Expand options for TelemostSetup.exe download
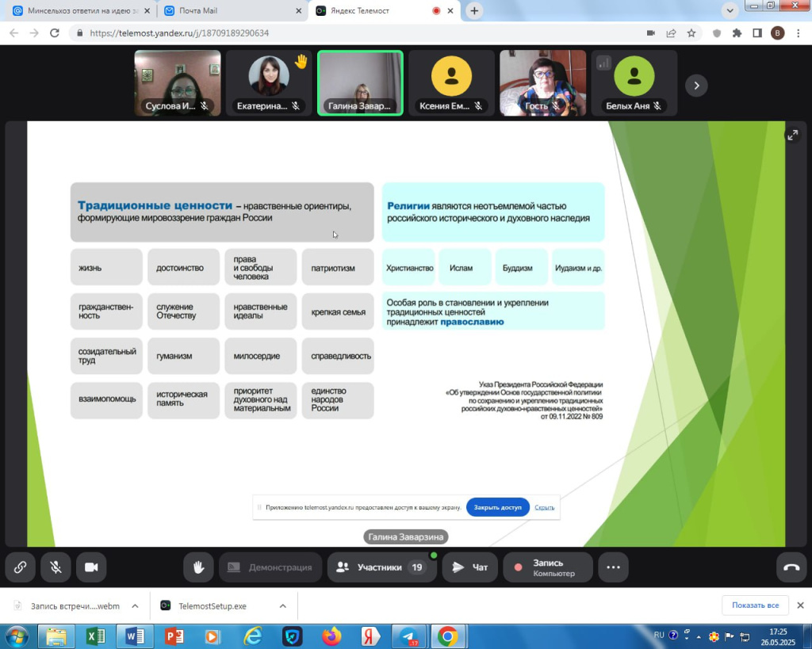Image resolution: width=812 pixels, height=649 pixels. click(x=283, y=605)
